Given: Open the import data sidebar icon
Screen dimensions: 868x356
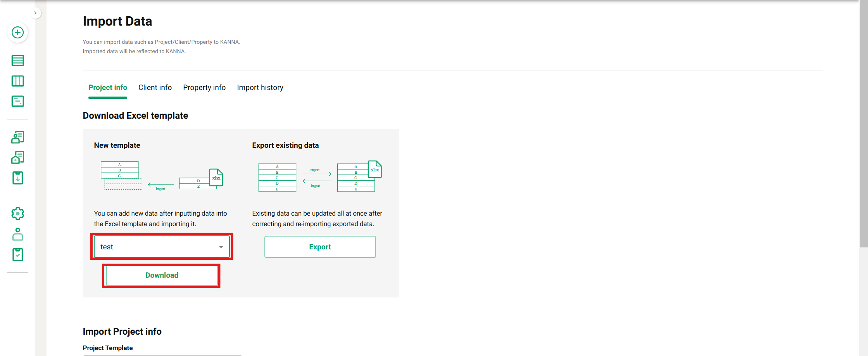Looking at the screenshot, I should pos(17,178).
